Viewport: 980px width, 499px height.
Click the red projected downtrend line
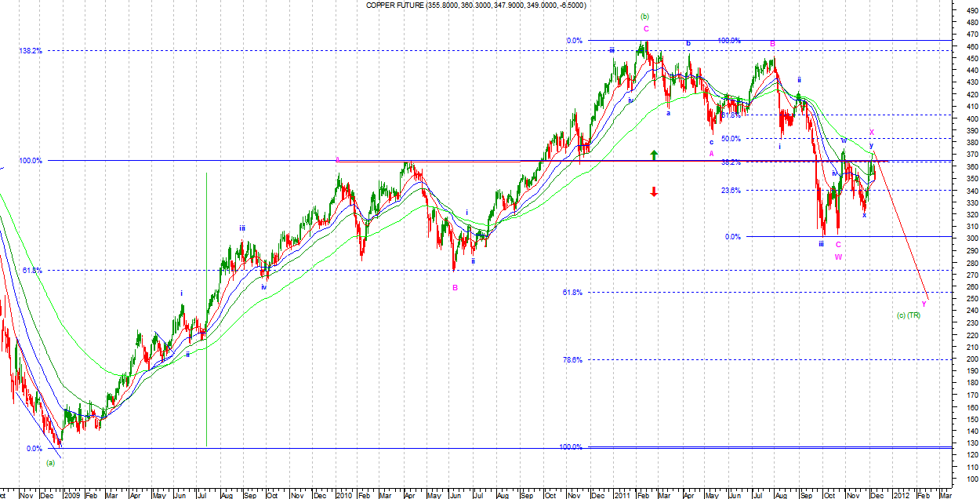(902, 228)
